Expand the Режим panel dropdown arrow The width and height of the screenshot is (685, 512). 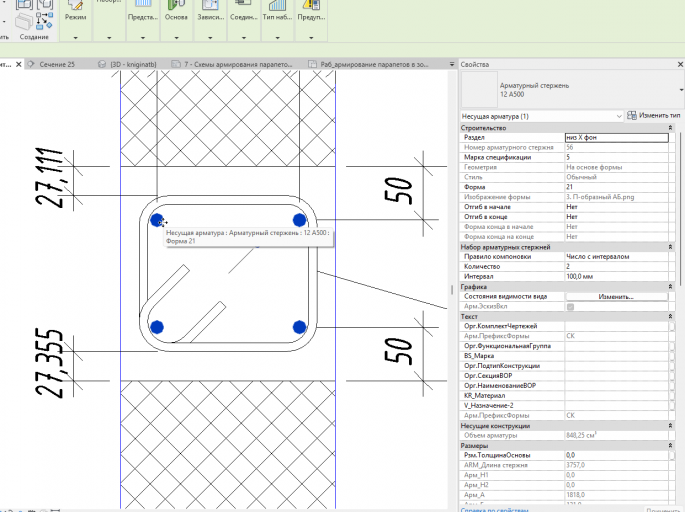click(x=75, y=38)
